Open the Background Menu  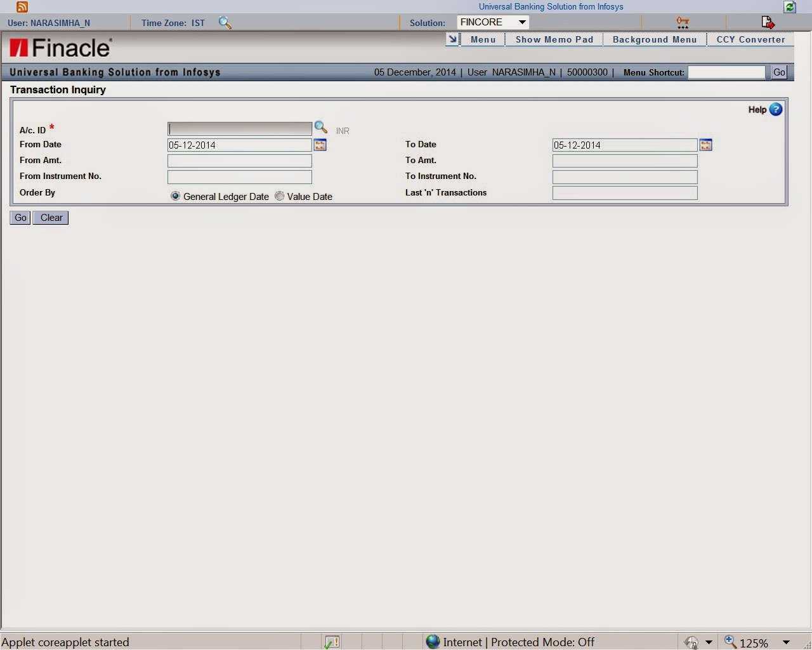point(655,39)
